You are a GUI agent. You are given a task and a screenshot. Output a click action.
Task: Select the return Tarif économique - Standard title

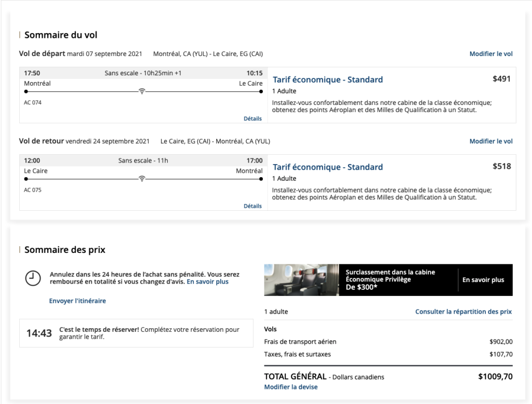pos(327,167)
